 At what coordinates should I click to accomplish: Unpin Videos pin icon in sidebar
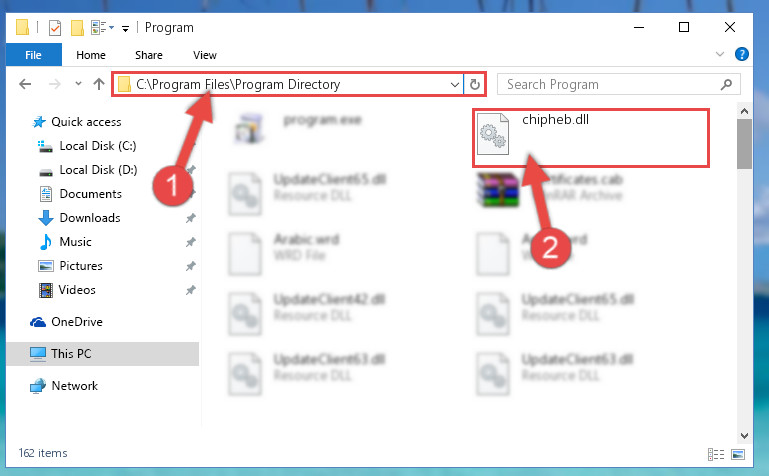click(191, 290)
